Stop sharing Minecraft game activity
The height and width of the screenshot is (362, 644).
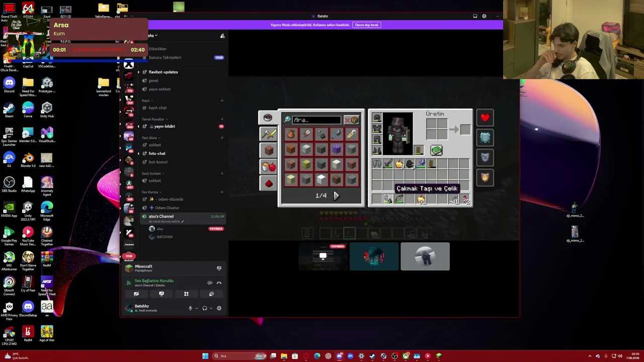coord(219,268)
